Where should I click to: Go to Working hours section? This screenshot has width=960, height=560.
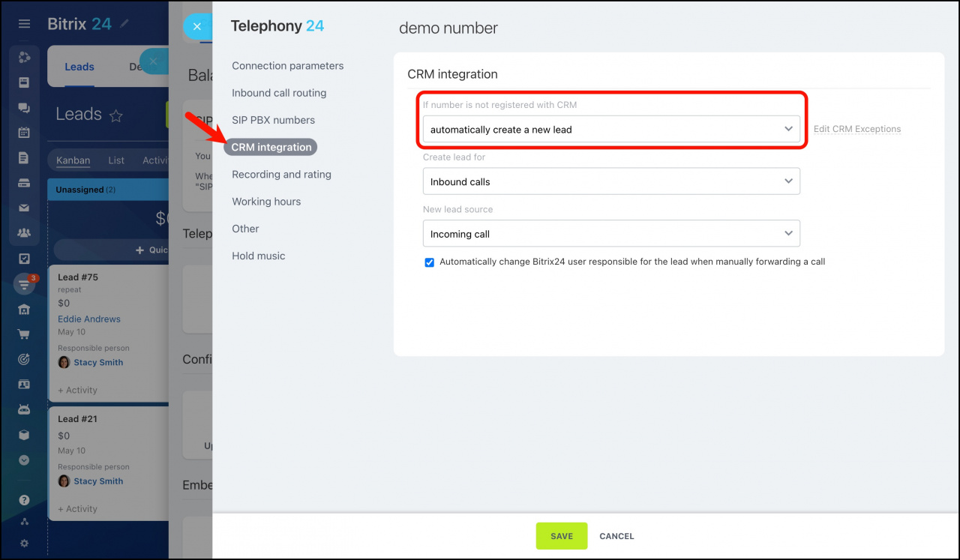point(266,202)
